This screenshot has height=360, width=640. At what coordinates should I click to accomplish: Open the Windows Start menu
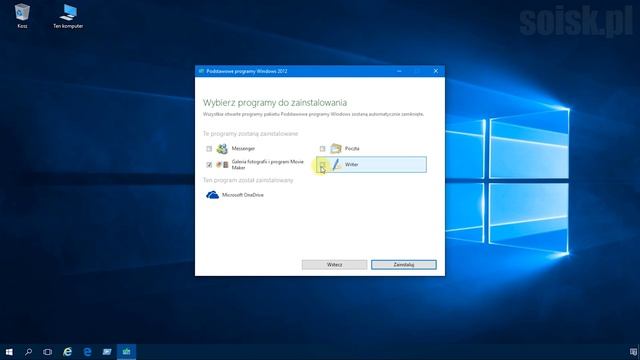point(9,351)
